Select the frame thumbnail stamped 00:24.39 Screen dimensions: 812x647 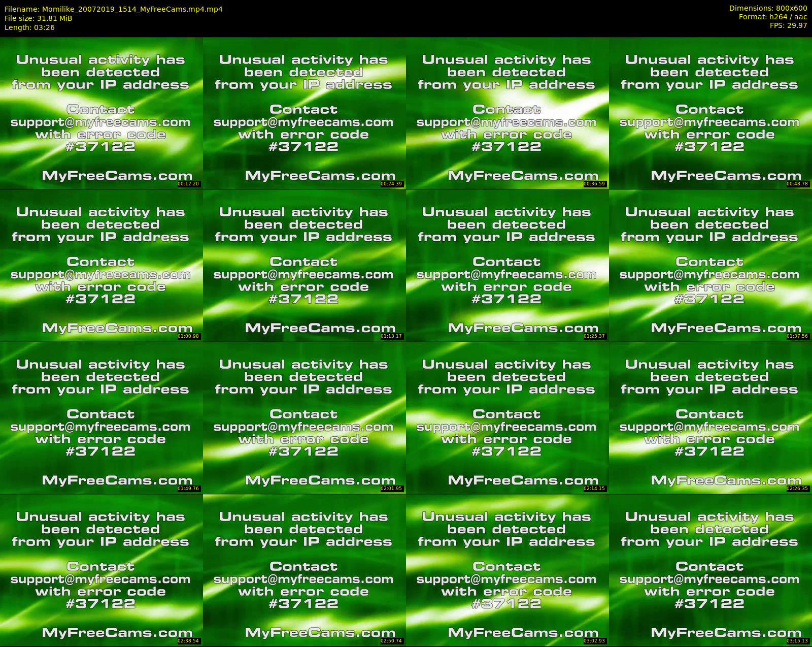pyautogui.click(x=304, y=113)
